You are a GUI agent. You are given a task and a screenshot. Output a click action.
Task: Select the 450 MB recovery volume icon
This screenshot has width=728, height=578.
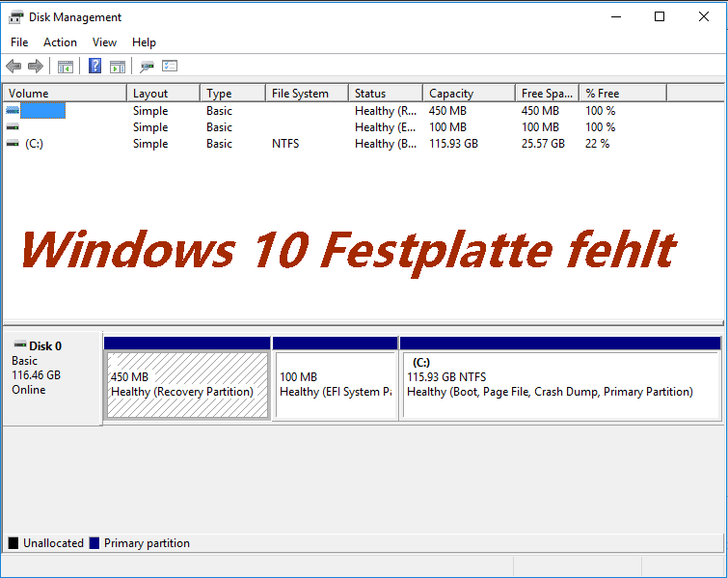click(x=13, y=111)
